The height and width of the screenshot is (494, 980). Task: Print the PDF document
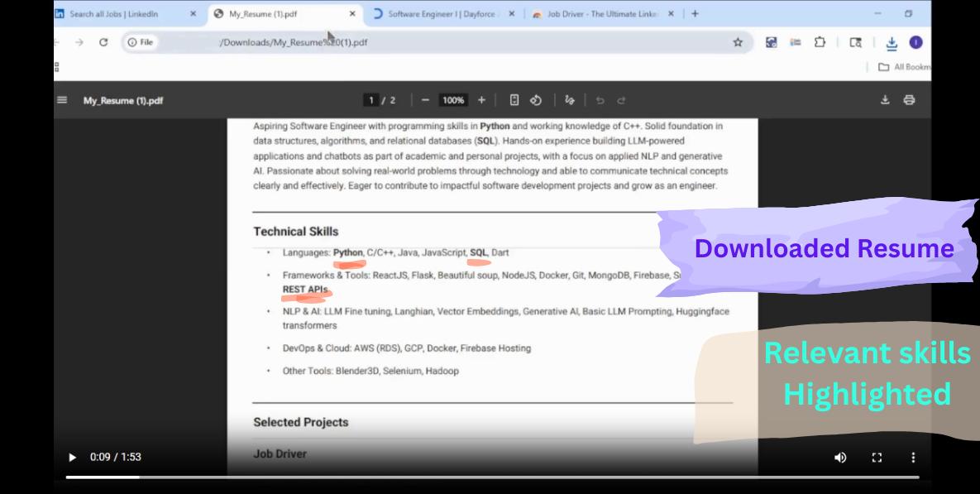(x=909, y=99)
